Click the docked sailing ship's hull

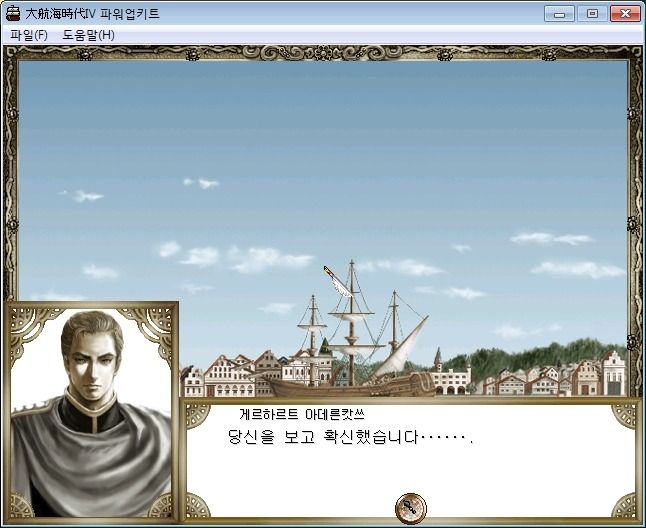[351, 385]
